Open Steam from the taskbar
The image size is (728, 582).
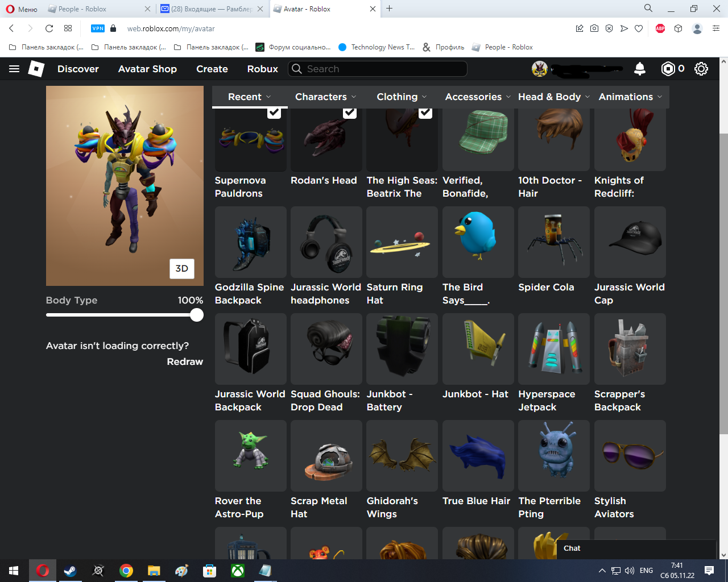[71, 571]
